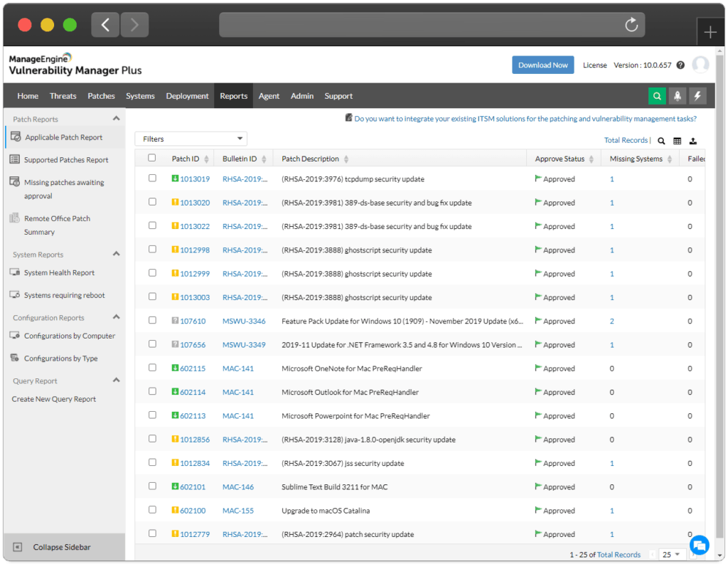The width and height of the screenshot is (728, 564).
Task: Click the Applicable Patch Report icon
Action: click(16, 137)
